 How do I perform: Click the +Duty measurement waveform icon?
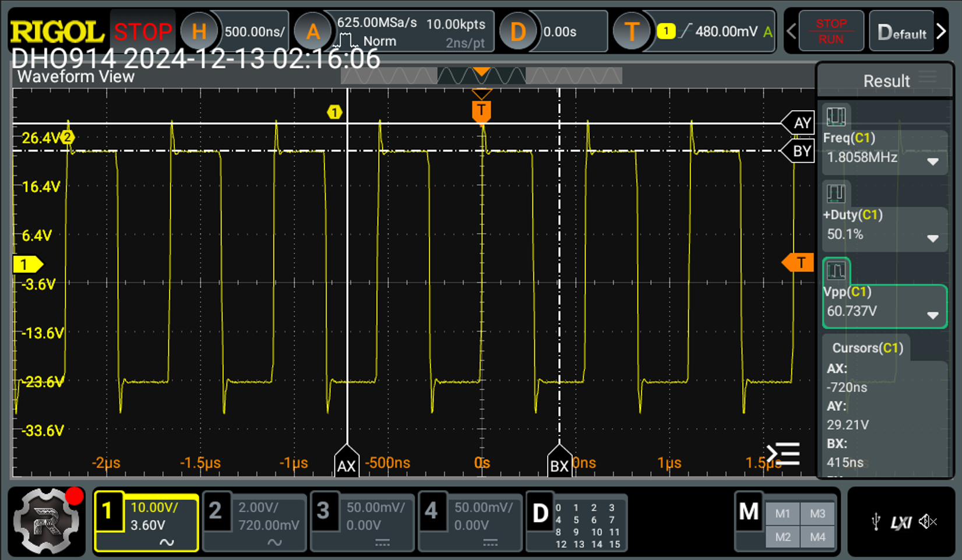point(836,193)
